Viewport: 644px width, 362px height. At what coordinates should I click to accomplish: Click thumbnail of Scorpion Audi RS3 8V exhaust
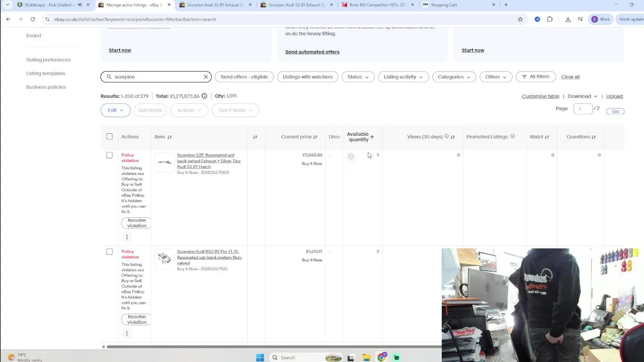click(x=164, y=258)
